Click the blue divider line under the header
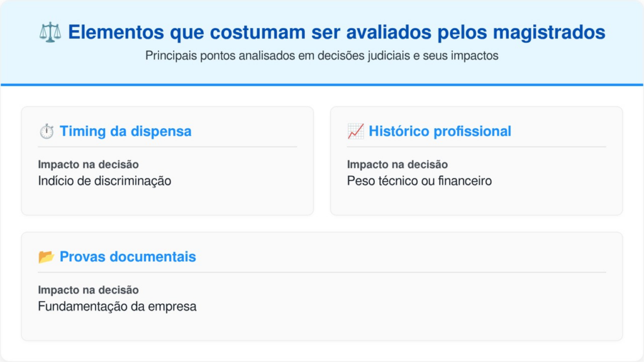644x362 pixels. coord(322,85)
